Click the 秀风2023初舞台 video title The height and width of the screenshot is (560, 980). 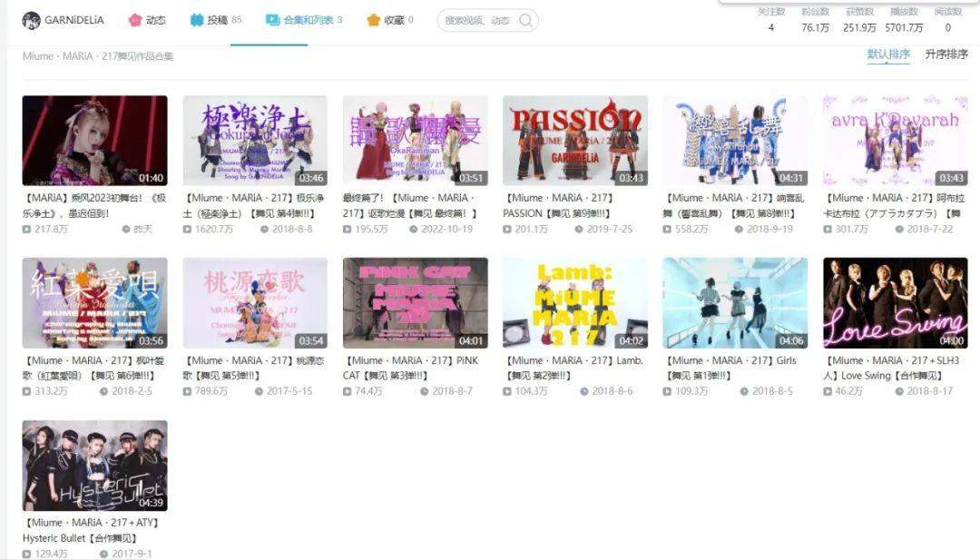94,206
